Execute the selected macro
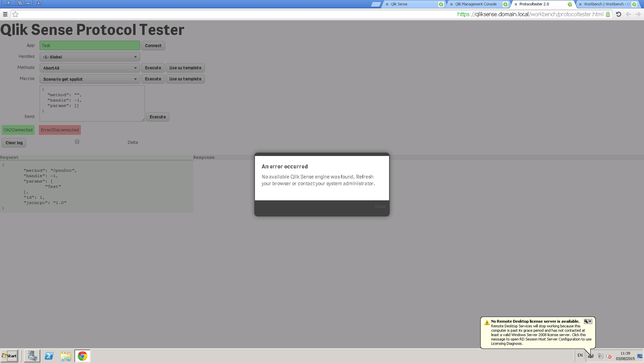644x363 pixels. [x=153, y=79]
